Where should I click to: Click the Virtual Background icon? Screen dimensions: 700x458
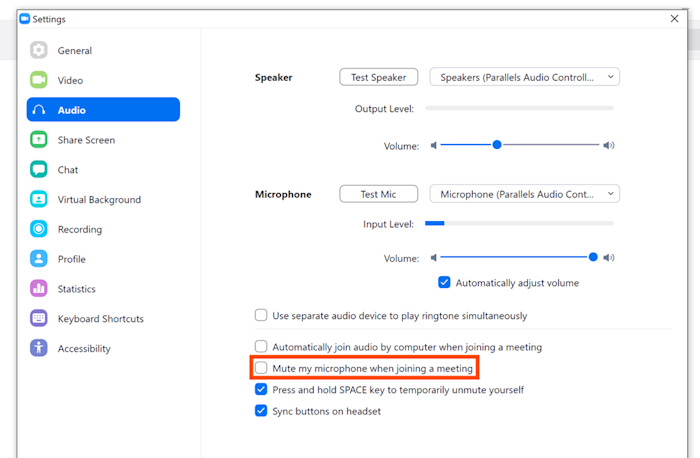pos(39,199)
